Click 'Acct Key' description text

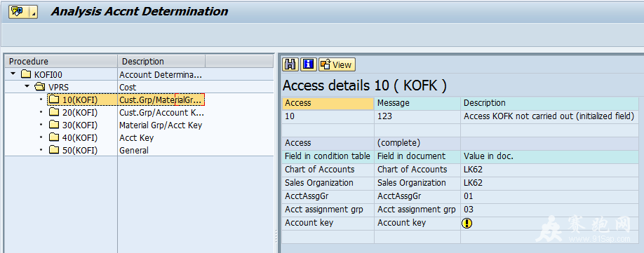click(136, 138)
